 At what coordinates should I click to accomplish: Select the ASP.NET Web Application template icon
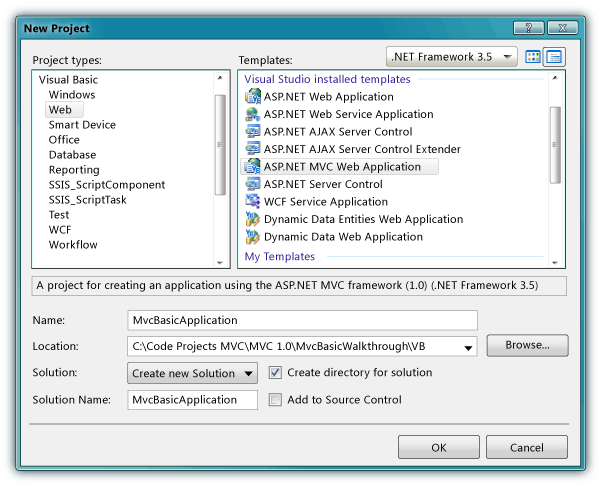click(253, 96)
